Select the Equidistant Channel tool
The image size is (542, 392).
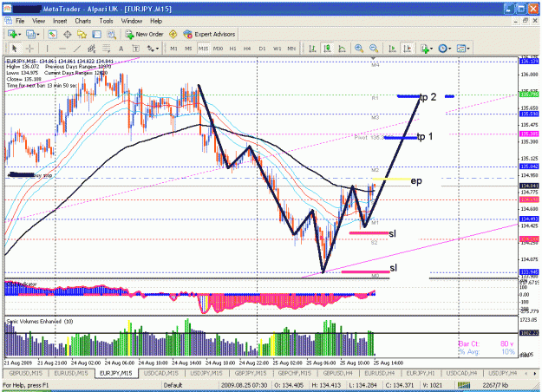tap(91, 49)
